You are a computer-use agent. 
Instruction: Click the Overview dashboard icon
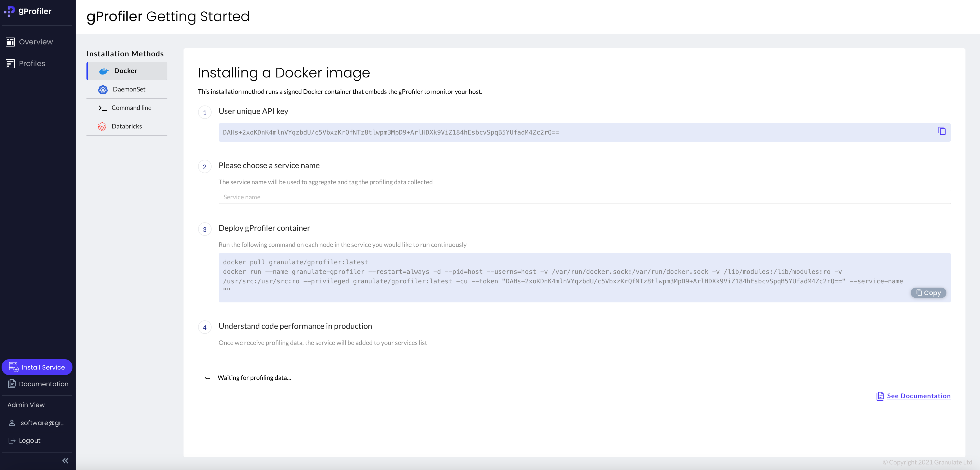pyautogui.click(x=10, y=42)
